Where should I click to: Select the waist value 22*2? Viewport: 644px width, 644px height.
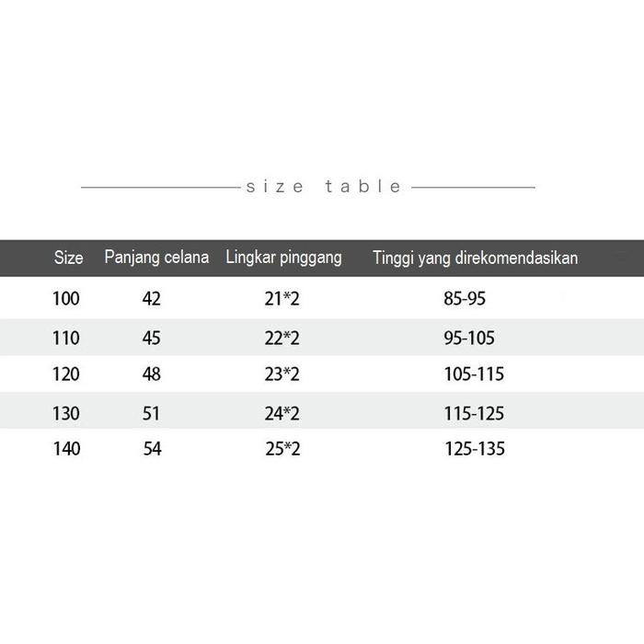pyautogui.click(x=282, y=338)
